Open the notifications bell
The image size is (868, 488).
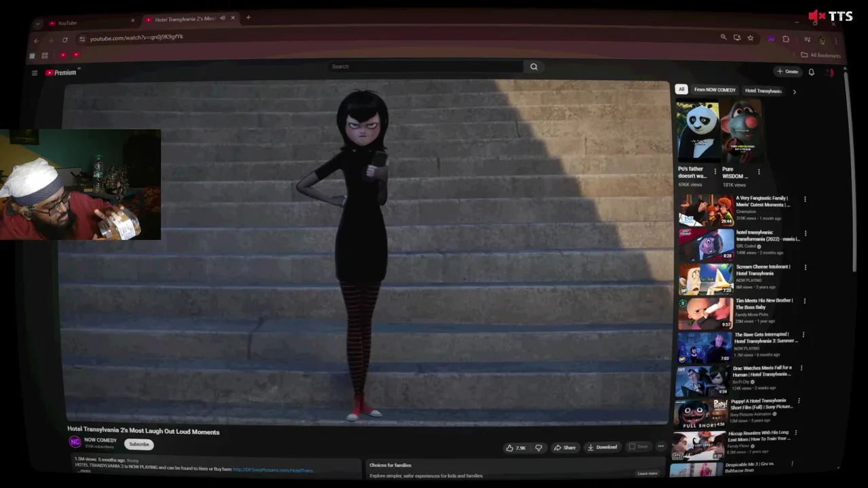click(x=811, y=72)
